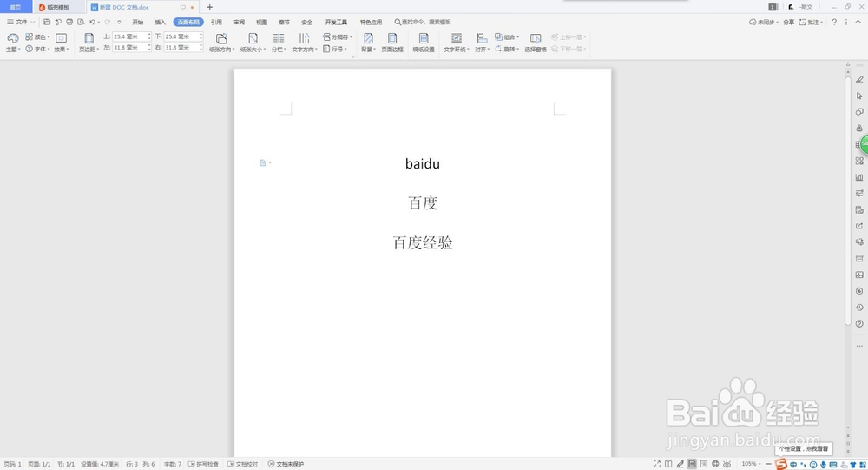Viewport: 868px width, 470px height.
Task: Click the 稿纸设置 manuscript paper button
Action: point(424,42)
